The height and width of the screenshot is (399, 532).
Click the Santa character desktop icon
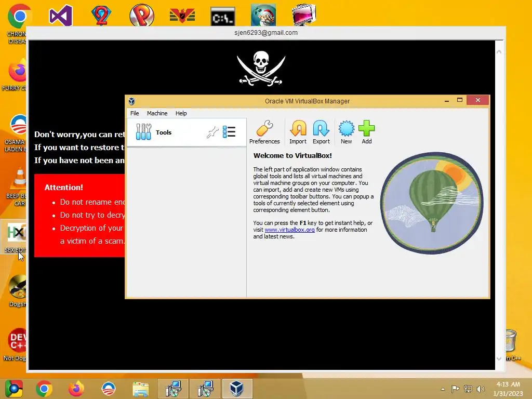coord(263,15)
